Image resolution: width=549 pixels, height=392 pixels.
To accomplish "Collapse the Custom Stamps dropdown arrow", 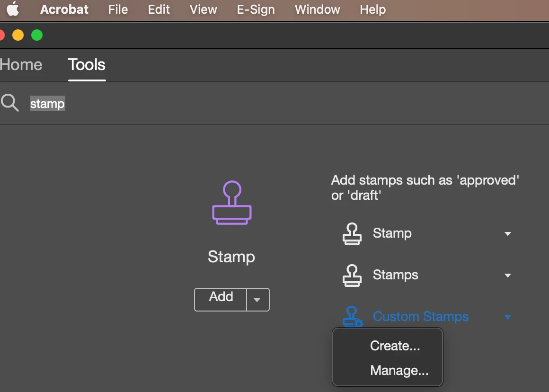I will (508, 317).
